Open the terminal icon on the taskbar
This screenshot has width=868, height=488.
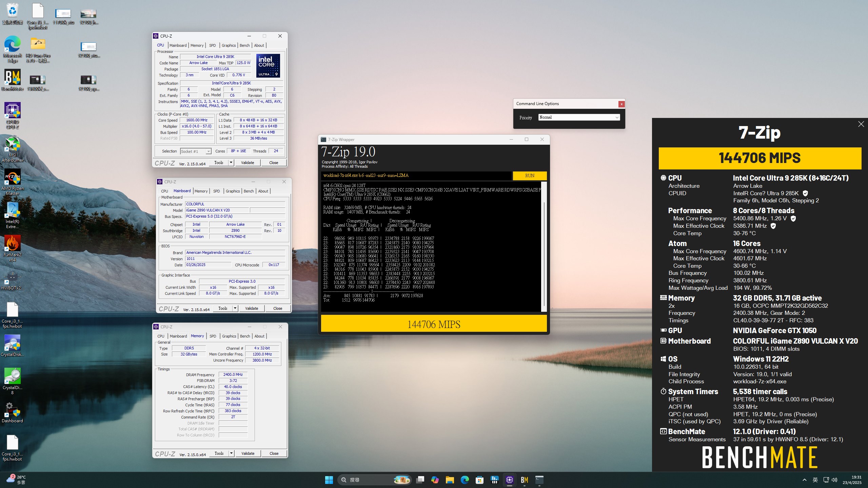point(539,480)
